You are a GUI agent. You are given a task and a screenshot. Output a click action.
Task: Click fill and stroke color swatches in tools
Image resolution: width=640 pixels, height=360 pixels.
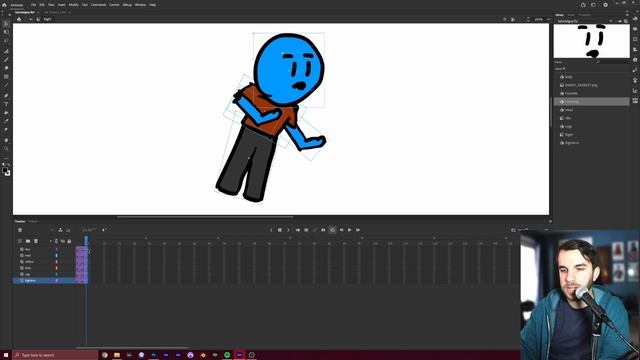(x=6, y=171)
